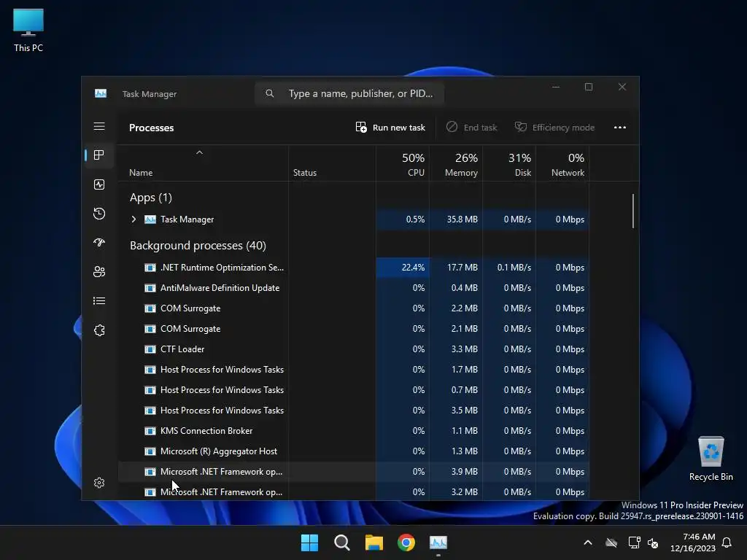747x560 pixels.
Task: Click the End task button
Action: click(x=472, y=127)
